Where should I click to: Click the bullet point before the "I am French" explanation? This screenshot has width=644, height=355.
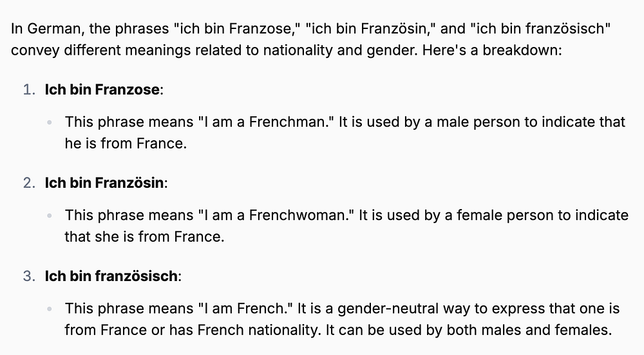tap(50, 309)
